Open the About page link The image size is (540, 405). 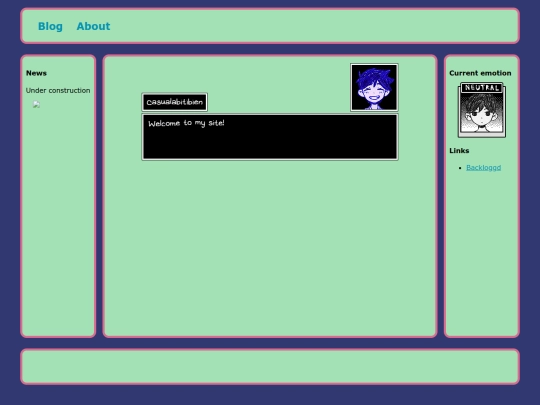93,26
